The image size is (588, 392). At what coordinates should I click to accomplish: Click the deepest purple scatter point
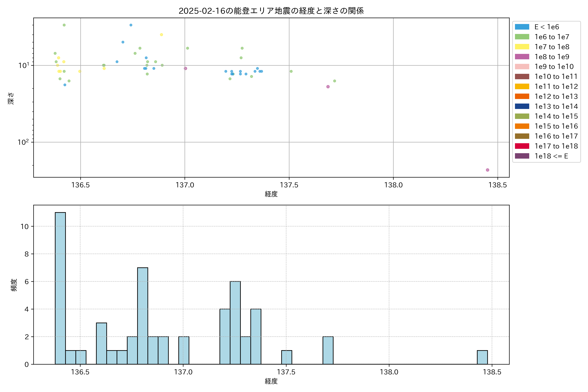pyautogui.click(x=487, y=170)
